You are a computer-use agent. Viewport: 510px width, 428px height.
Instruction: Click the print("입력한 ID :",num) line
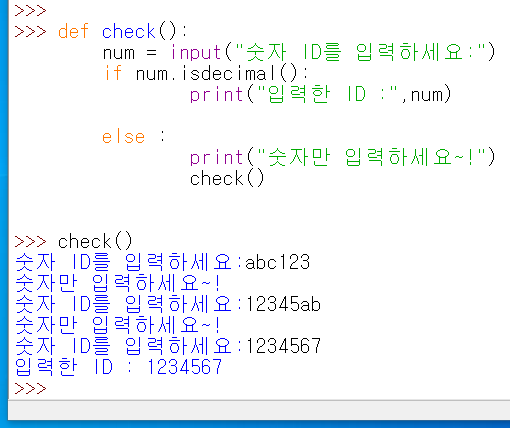tap(321, 94)
